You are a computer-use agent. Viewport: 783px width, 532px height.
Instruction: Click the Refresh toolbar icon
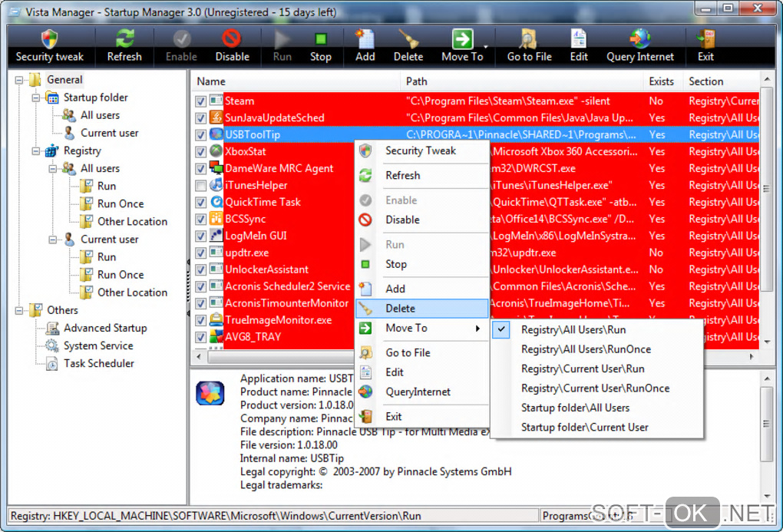(124, 38)
